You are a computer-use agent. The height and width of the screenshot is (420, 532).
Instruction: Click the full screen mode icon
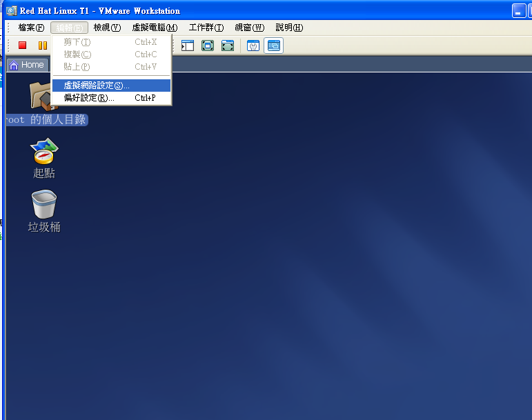point(208,46)
